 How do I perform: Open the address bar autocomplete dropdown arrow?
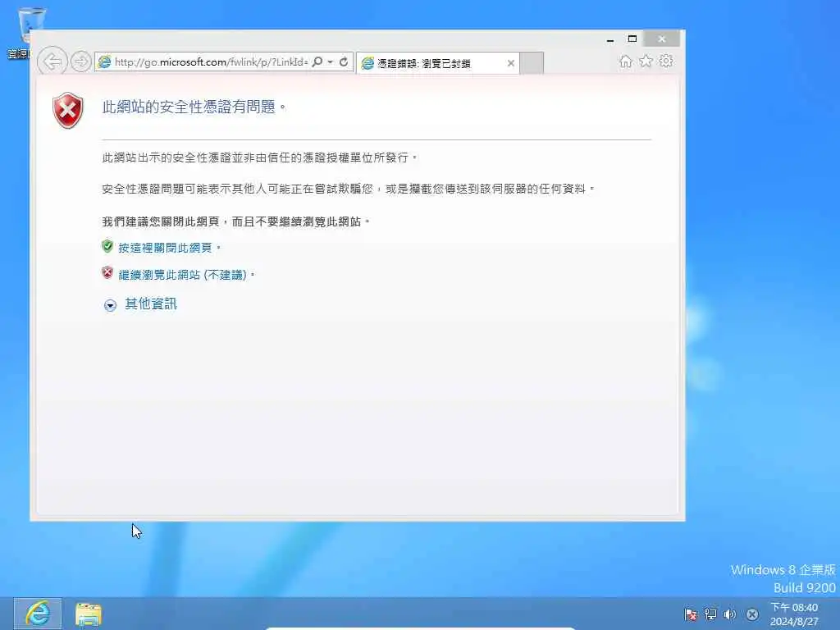point(331,62)
